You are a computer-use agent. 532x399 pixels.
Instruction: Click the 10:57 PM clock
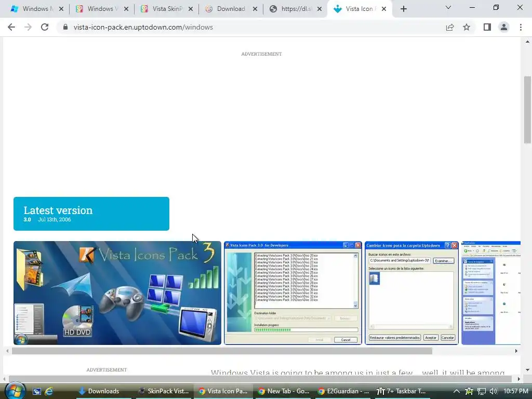(x=515, y=391)
